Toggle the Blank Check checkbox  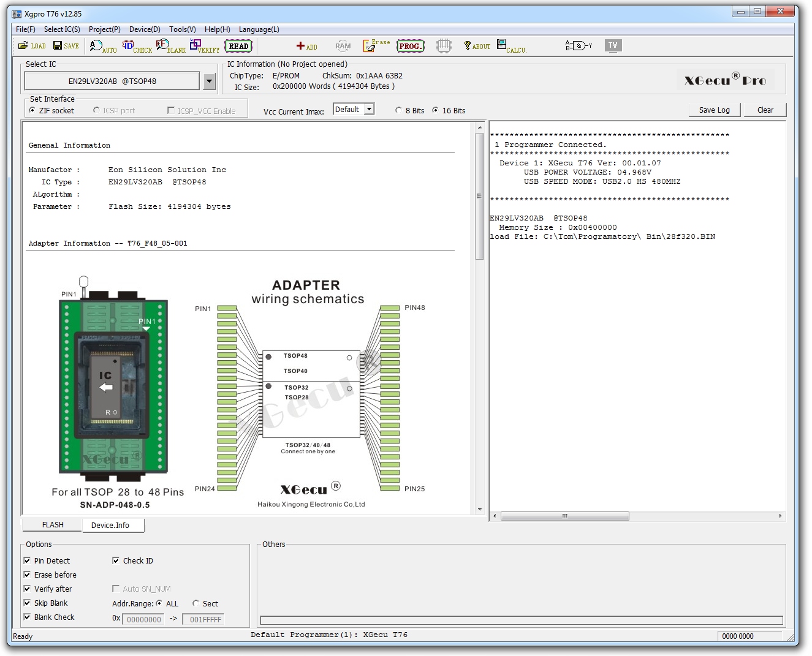(27, 617)
